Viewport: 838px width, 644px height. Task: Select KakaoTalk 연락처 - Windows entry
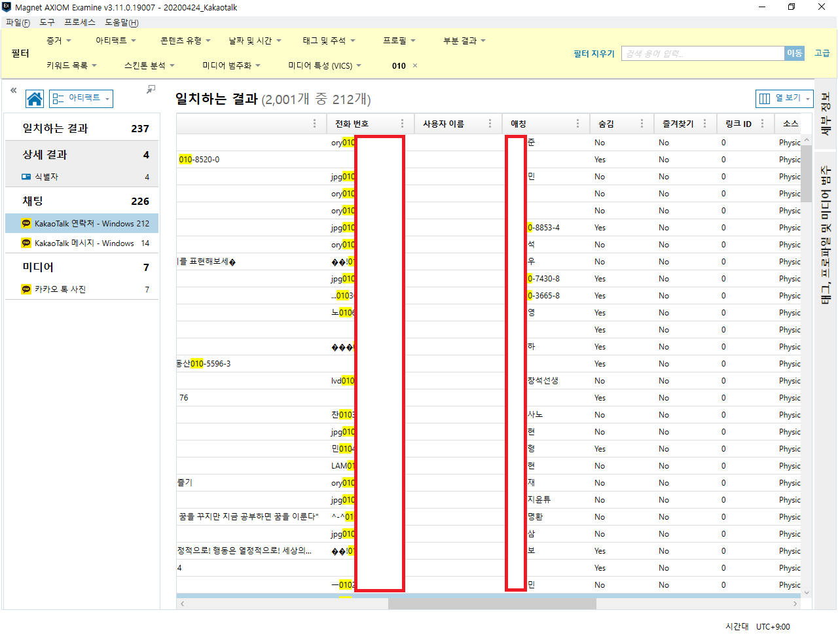[82, 224]
